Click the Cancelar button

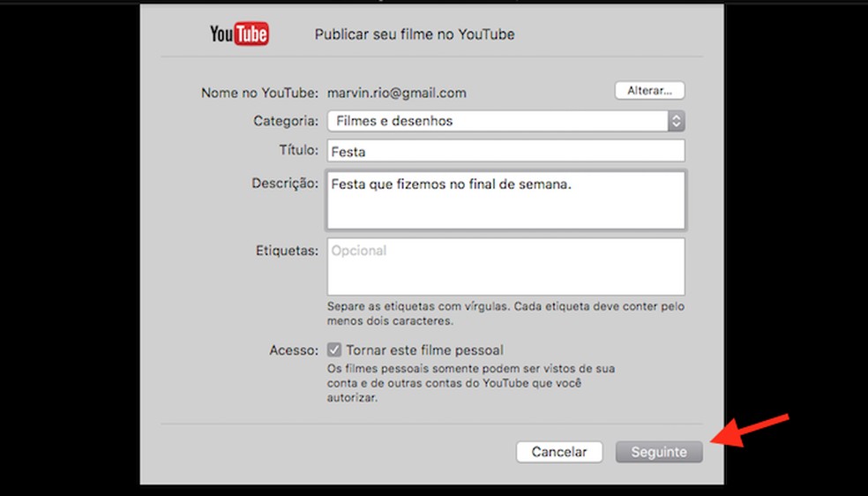click(559, 452)
